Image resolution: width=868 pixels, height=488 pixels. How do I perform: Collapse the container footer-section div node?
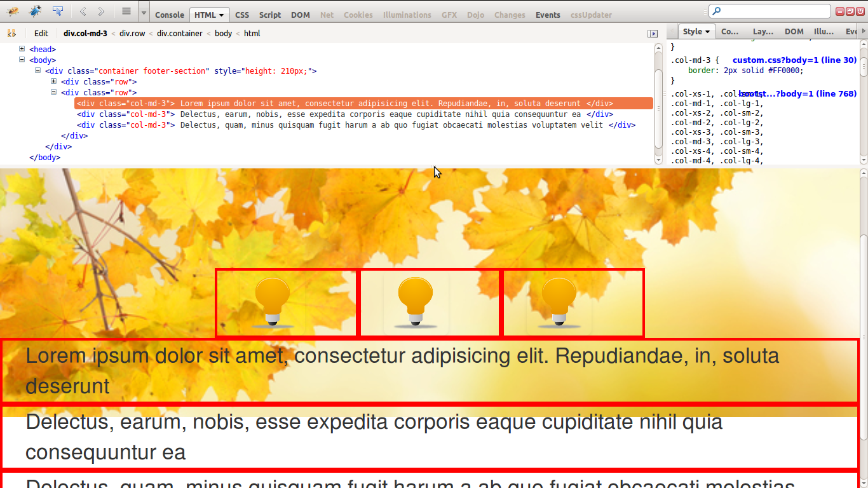coord(38,71)
